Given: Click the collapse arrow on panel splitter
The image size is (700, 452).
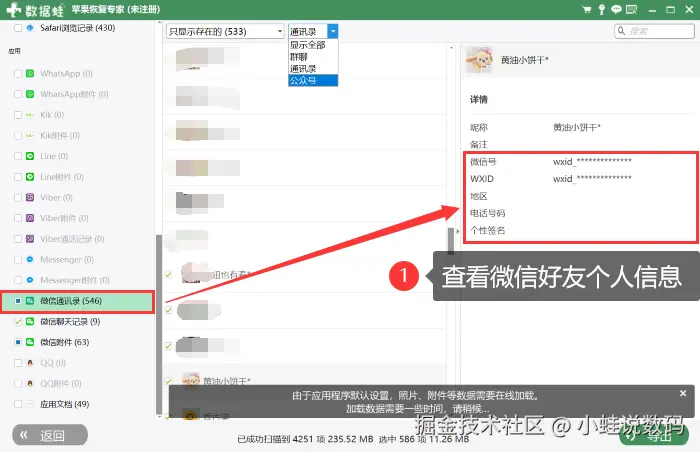Looking at the screenshot, I should click(458, 231).
